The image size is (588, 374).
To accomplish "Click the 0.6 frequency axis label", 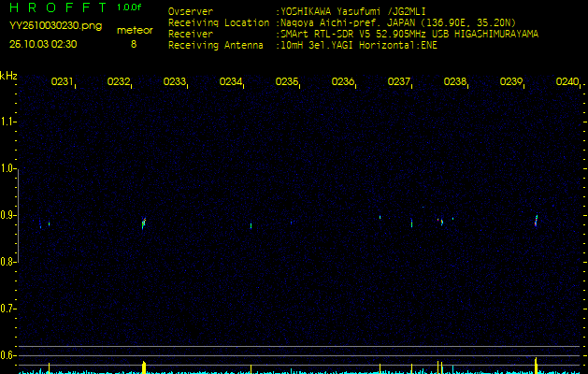I will pyautogui.click(x=8, y=355).
